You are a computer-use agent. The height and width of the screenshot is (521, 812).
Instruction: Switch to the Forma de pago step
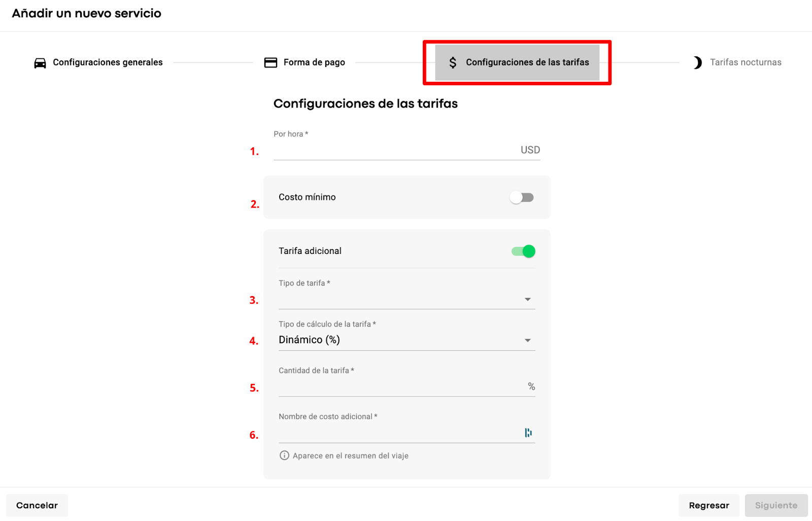[314, 62]
